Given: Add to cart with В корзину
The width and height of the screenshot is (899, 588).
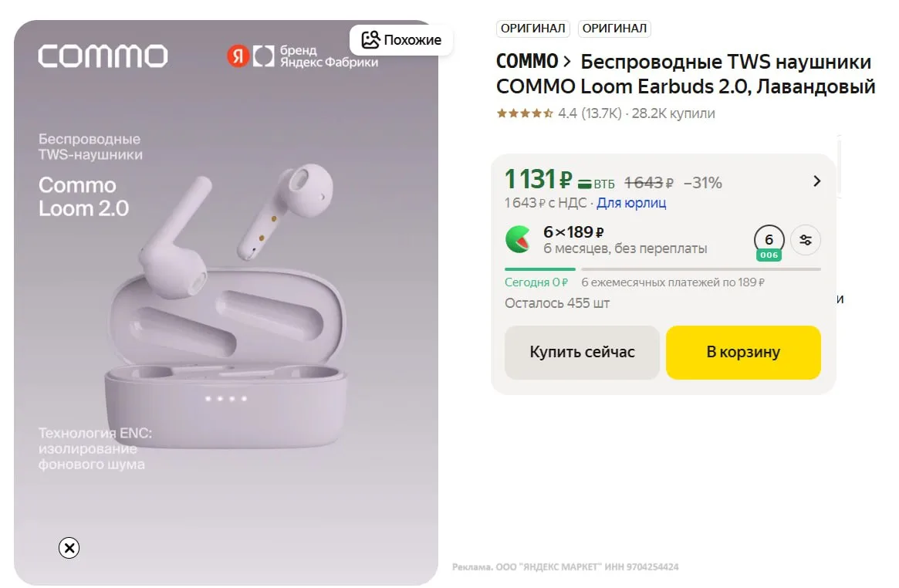Looking at the screenshot, I should (x=743, y=353).
